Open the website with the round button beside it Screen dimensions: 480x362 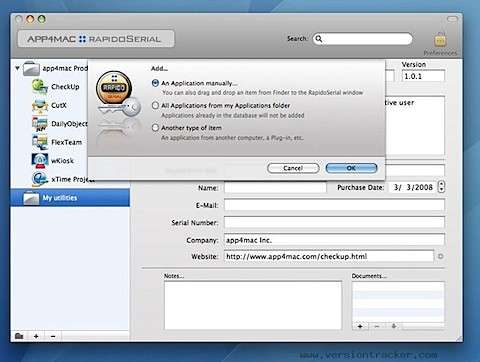tap(440, 256)
